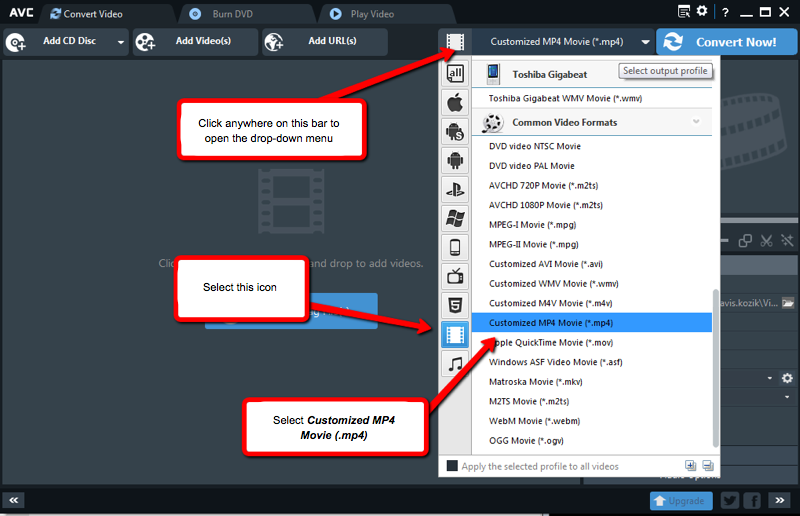Open the settings gear in title bar

tap(702, 11)
